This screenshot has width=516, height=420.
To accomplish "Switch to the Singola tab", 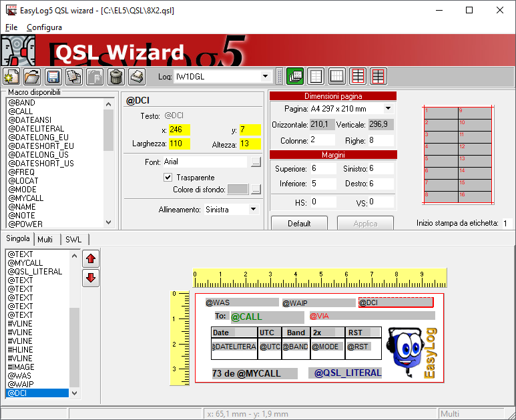I will coord(18,238).
